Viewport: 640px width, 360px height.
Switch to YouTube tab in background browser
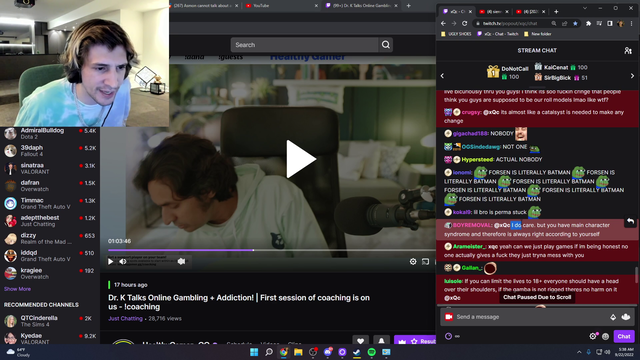[282, 6]
